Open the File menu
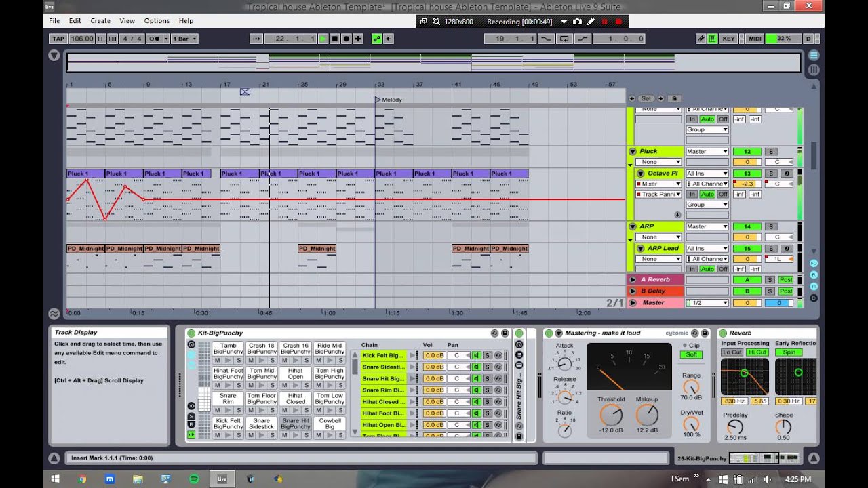The height and width of the screenshot is (488, 868). [x=54, y=21]
